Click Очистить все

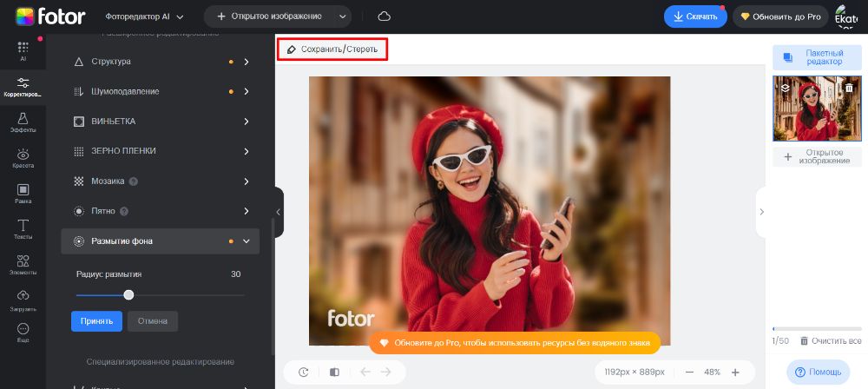click(x=831, y=340)
